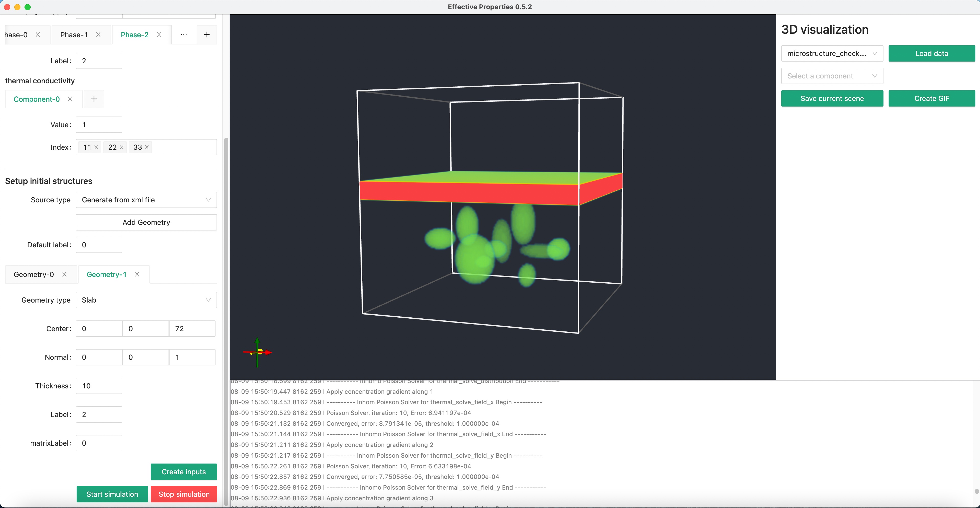Switch to the Geometry-0 tab
Viewport: 980px width, 508px height.
(x=33, y=274)
